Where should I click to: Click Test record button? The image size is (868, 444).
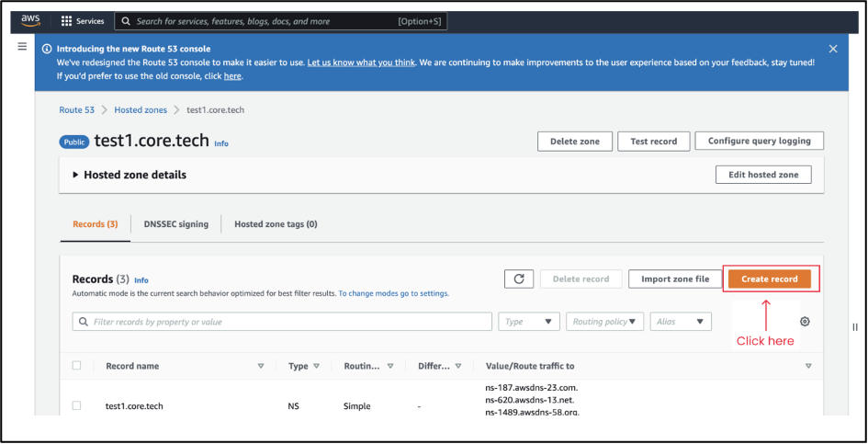[x=654, y=142]
